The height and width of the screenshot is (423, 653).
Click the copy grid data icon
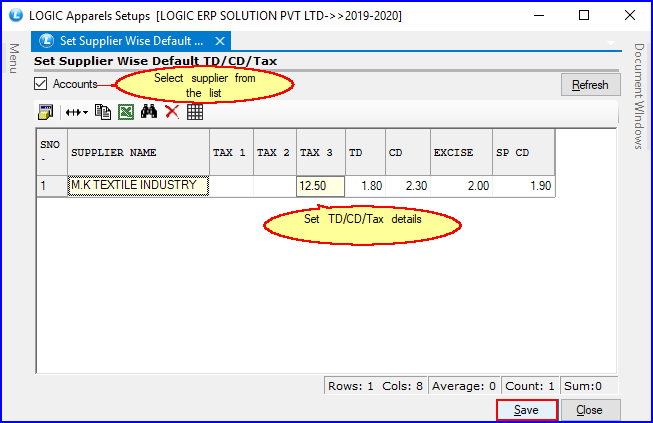pyautogui.click(x=103, y=112)
